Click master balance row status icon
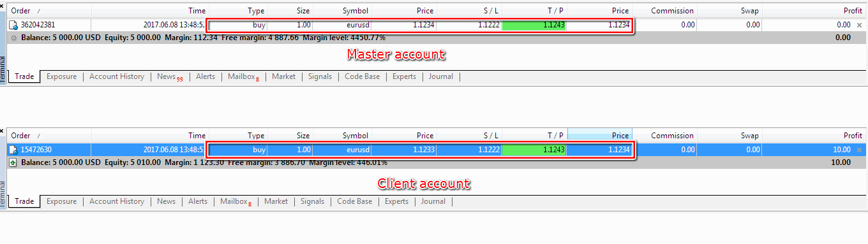This screenshot has width=868, height=244. [13, 38]
